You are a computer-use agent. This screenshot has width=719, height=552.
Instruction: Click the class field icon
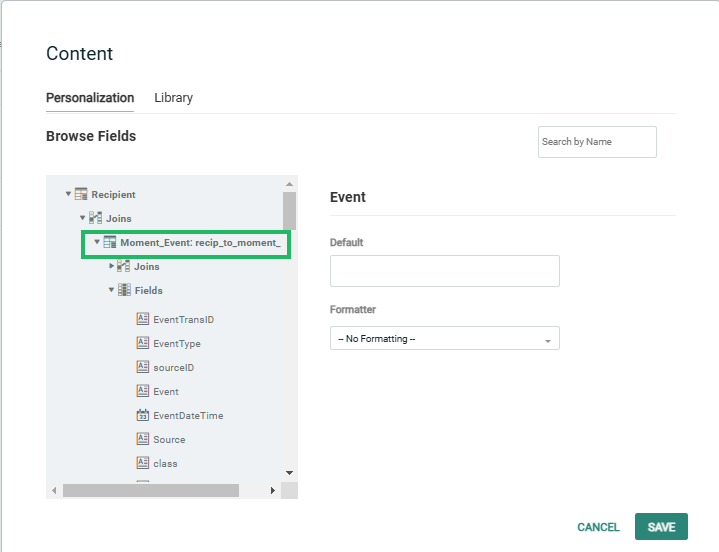click(142, 463)
